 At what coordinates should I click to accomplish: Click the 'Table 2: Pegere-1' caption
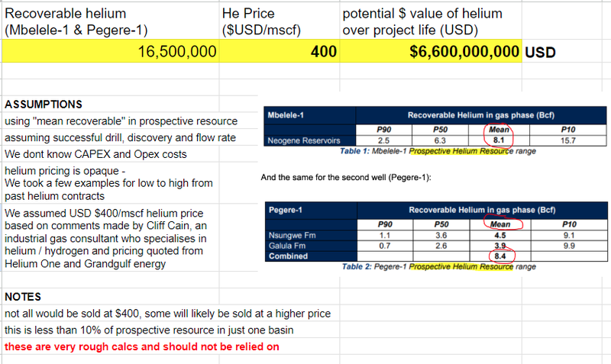pos(439,266)
